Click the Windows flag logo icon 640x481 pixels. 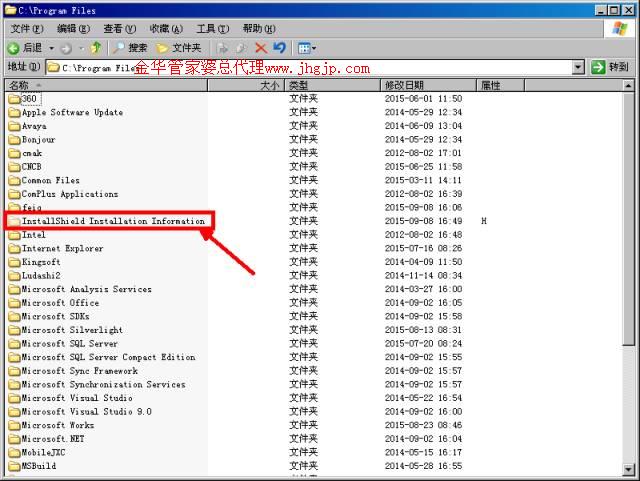click(x=620, y=29)
